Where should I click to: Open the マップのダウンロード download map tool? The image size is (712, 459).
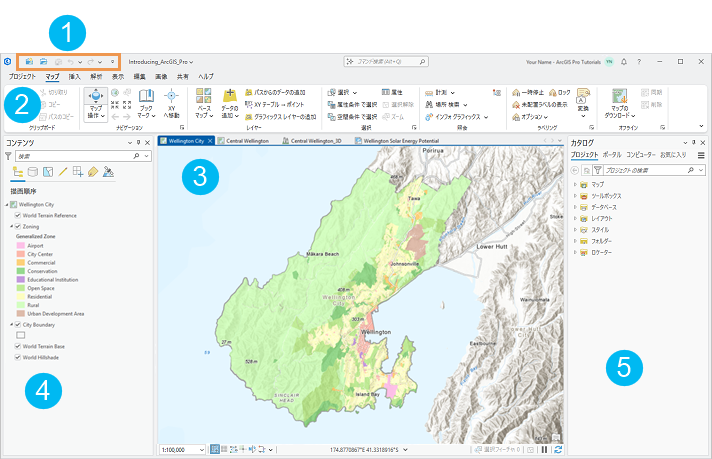pyautogui.click(x=619, y=104)
